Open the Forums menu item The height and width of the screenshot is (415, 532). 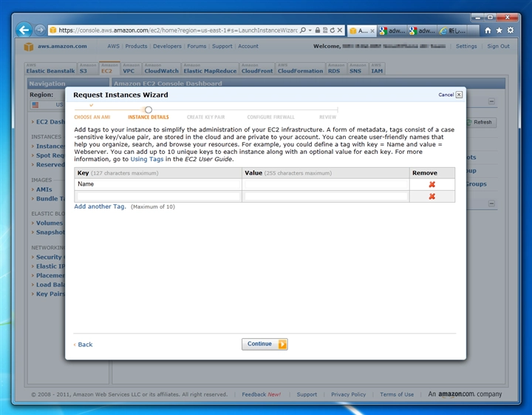pyautogui.click(x=197, y=46)
